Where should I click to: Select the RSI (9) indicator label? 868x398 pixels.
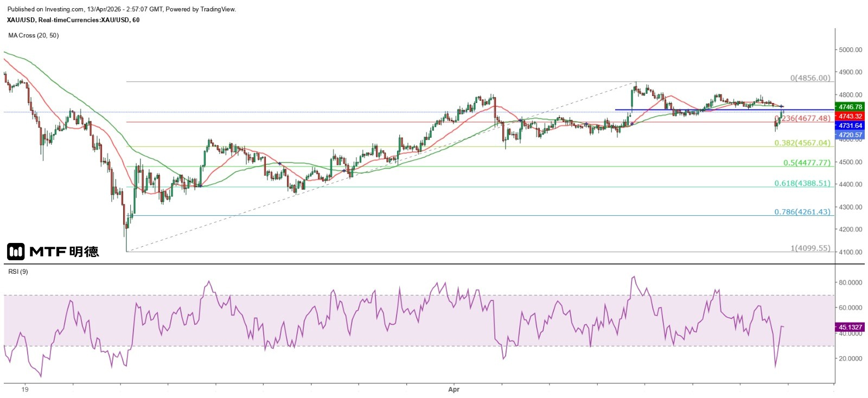click(x=18, y=272)
